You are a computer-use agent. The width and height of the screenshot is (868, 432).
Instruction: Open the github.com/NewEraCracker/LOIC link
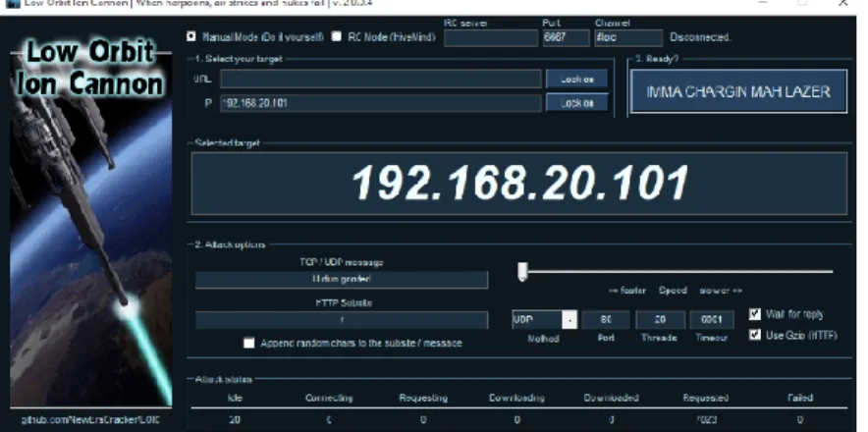(90, 420)
